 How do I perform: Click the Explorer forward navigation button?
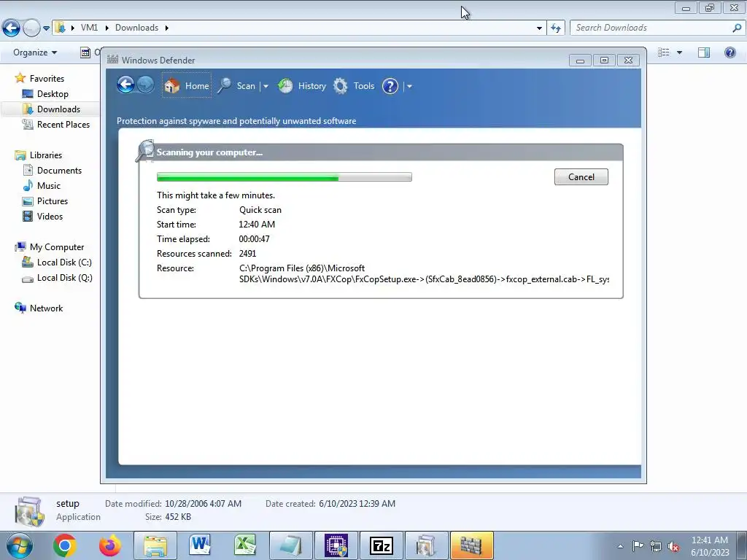click(x=31, y=28)
